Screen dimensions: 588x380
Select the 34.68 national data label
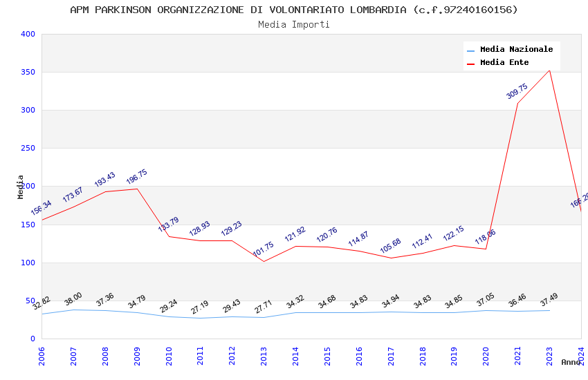tap(327, 302)
